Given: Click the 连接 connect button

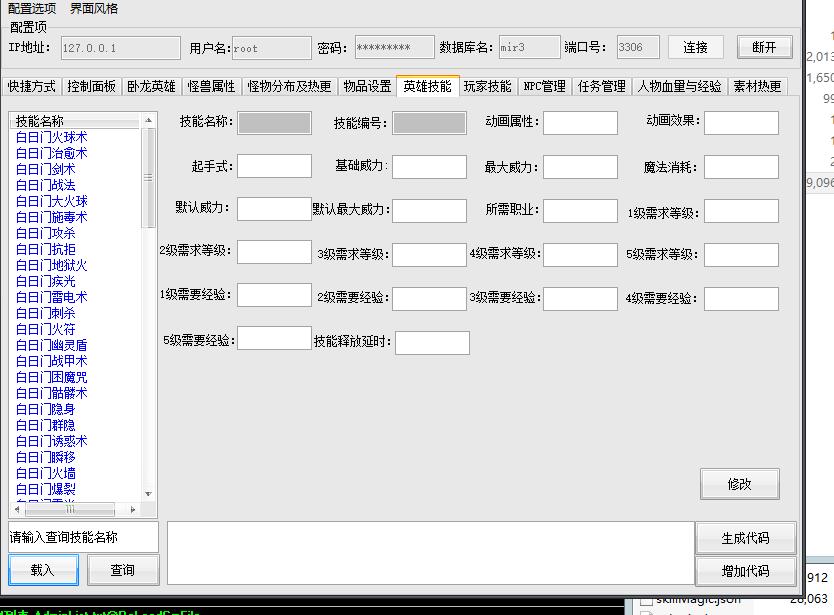Looking at the screenshot, I should (x=696, y=47).
